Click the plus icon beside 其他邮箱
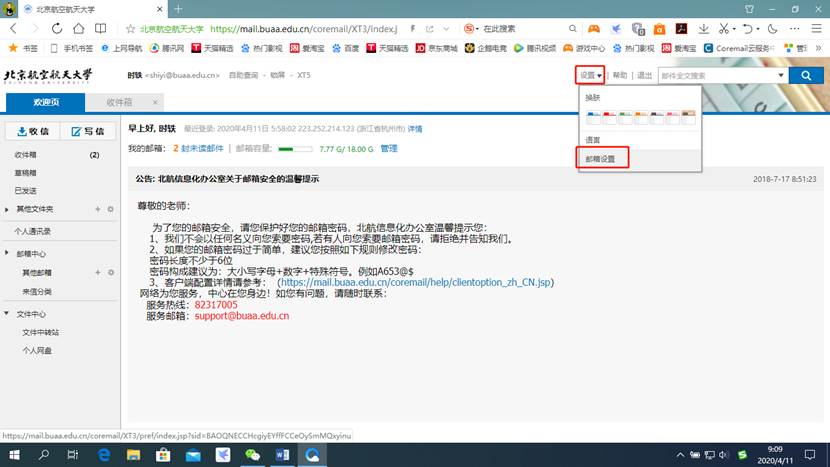Screen dimensions: 830x467 (x=97, y=272)
